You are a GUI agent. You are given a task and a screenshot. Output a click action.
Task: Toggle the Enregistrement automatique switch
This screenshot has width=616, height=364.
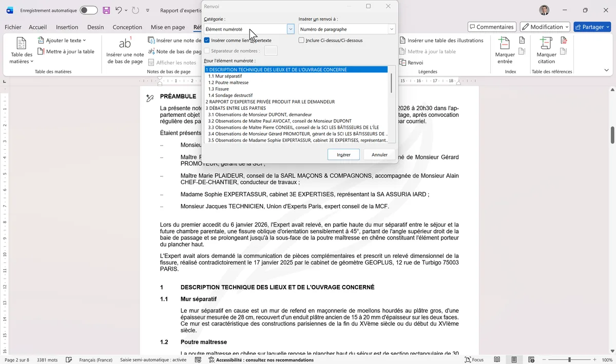coord(88,10)
